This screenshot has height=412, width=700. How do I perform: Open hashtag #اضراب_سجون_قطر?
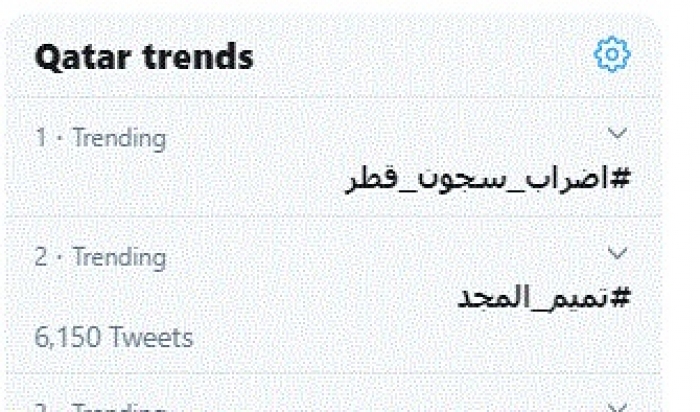tap(489, 180)
